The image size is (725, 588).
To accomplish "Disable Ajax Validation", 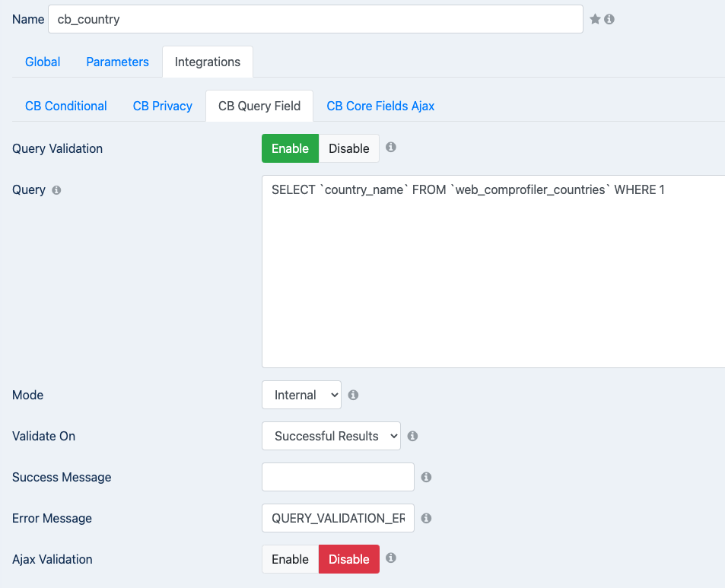I will (349, 559).
